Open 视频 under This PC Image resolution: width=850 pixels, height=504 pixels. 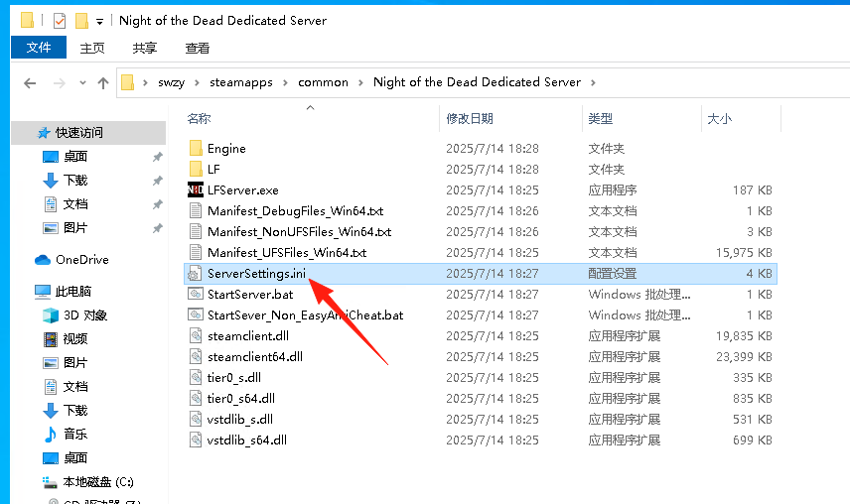pos(75,339)
